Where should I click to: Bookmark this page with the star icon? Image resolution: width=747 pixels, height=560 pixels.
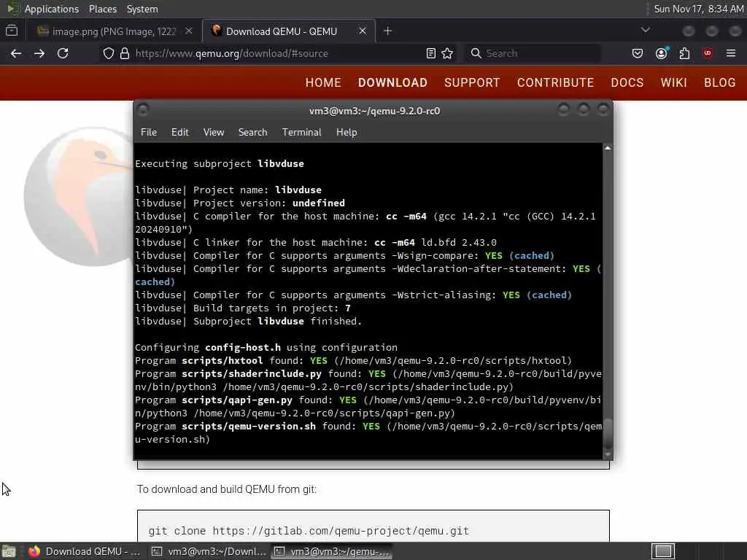coord(447,53)
